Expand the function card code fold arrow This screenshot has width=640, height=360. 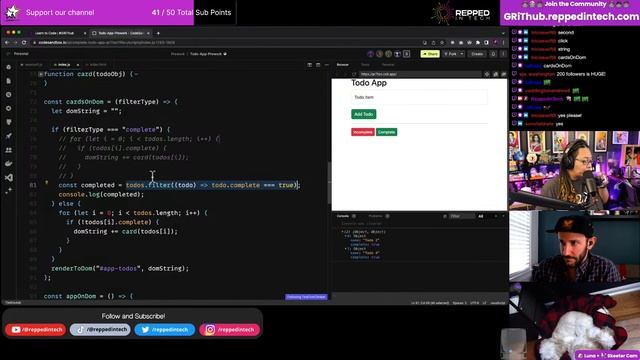tap(40, 74)
